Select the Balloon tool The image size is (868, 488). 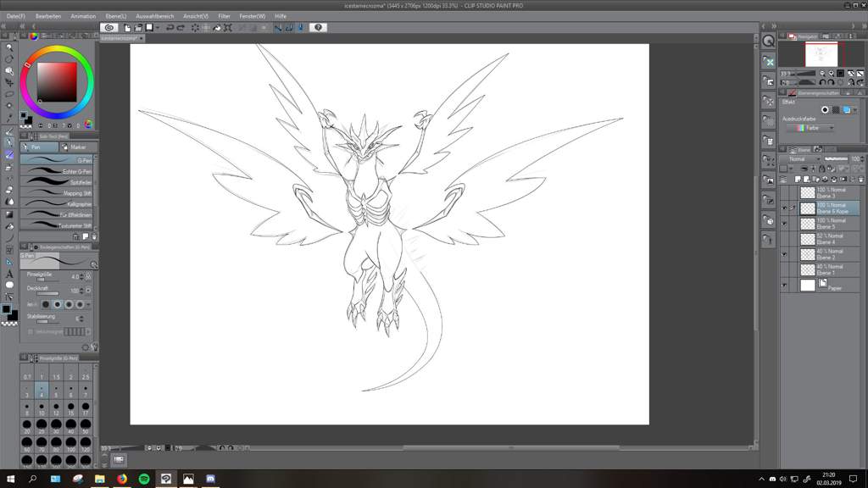(9, 285)
